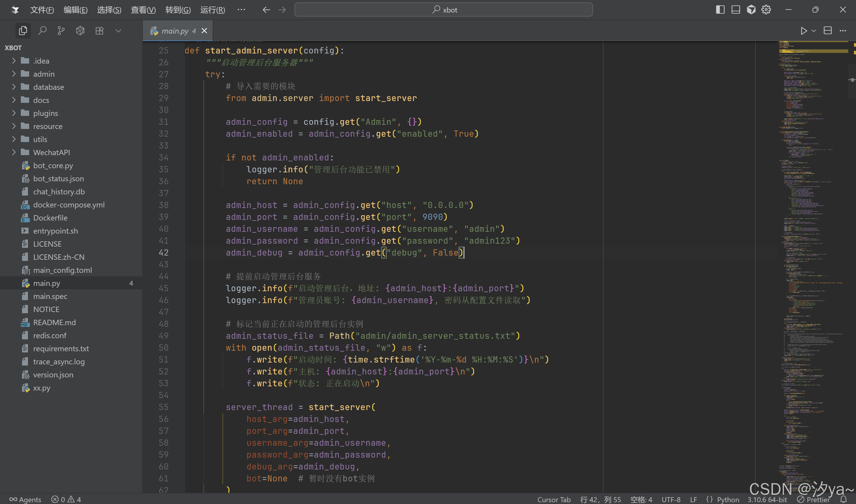Expand the plugins folder

71,113
